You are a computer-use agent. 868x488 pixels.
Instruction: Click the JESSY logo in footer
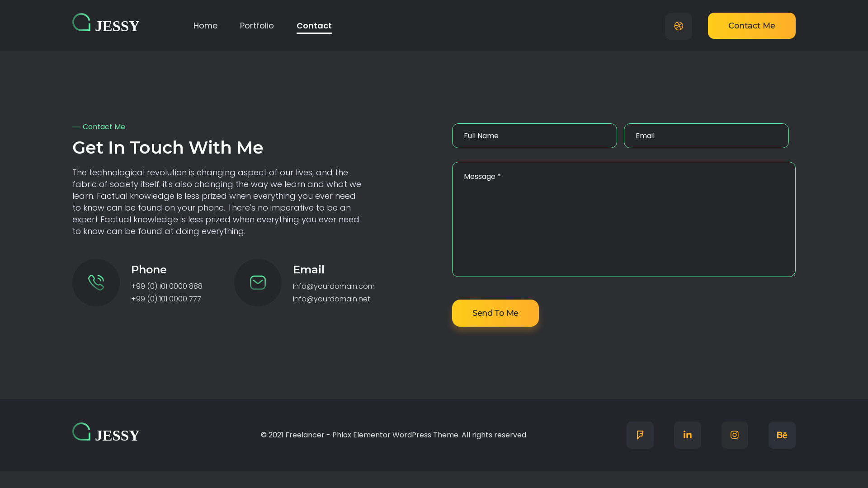pos(106,433)
